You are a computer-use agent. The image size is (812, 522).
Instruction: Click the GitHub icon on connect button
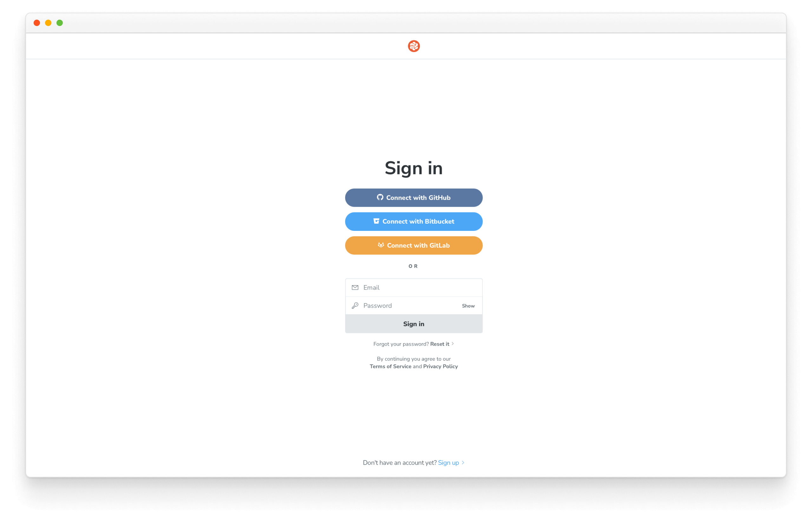pos(379,197)
